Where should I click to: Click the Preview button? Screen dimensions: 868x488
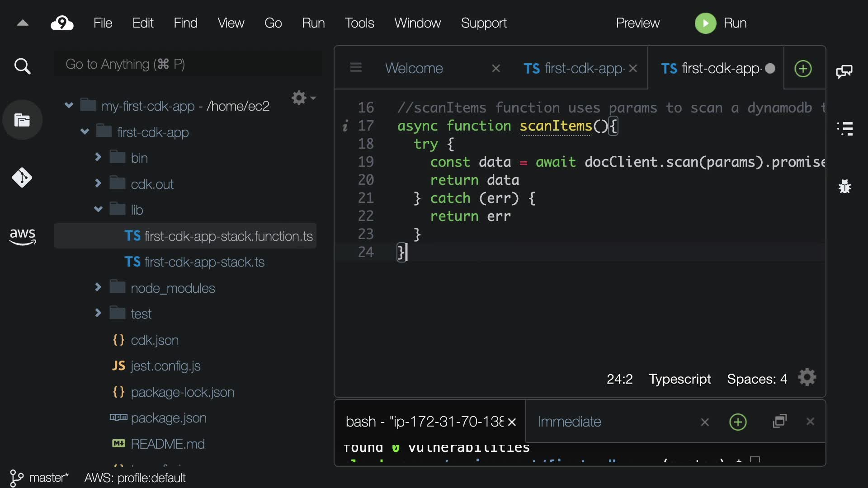pos(637,23)
